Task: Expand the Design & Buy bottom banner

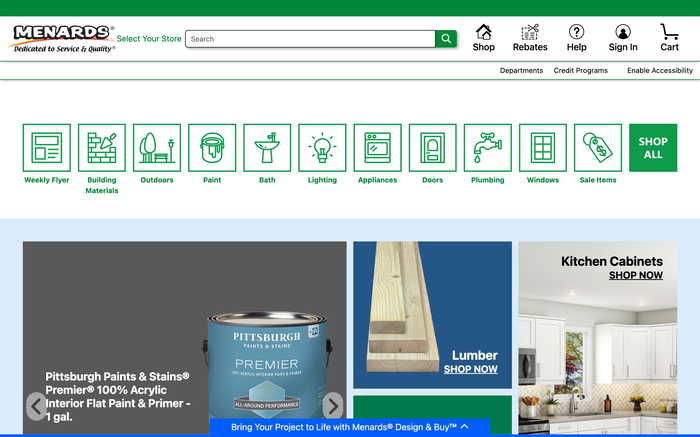Action: pyautogui.click(x=350, y=427)
